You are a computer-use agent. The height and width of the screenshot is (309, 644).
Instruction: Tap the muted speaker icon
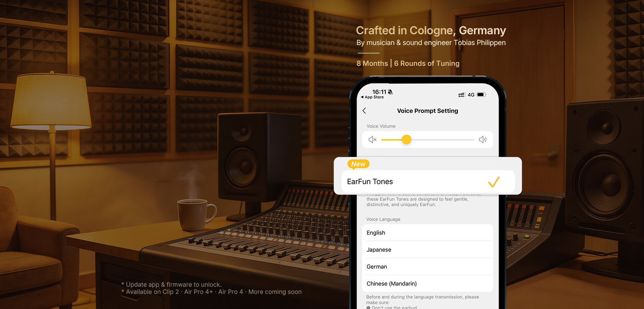tap(373, 139)
